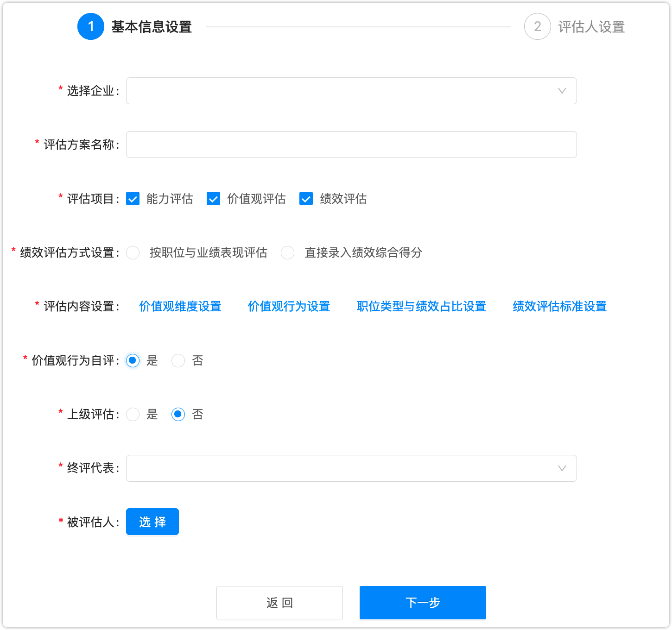Uncheck the 价值观评估 checkbox

click(214, 199)
